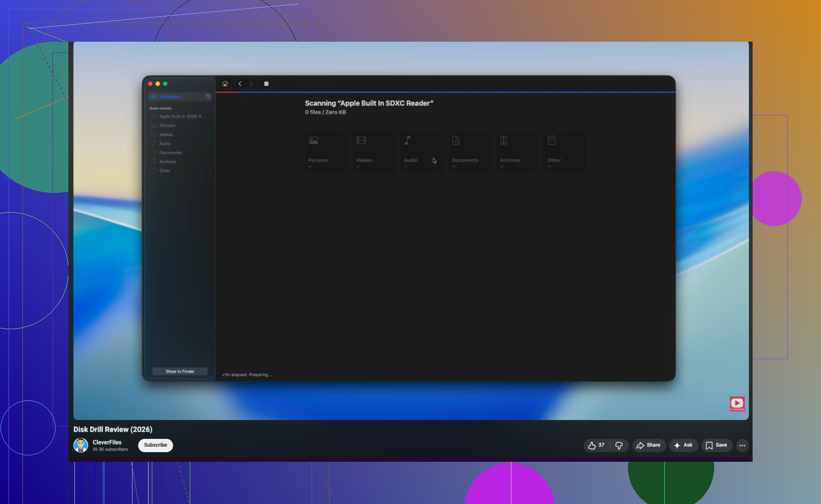Click the "0 files / Zero KB" counter

coord(326,112)
